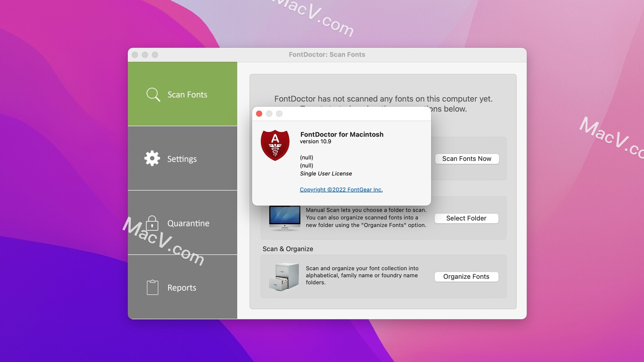Switch to the Reports section
The height and width of the screenshot is (362, 644).
pyautogui.click(x=182, y=287)
